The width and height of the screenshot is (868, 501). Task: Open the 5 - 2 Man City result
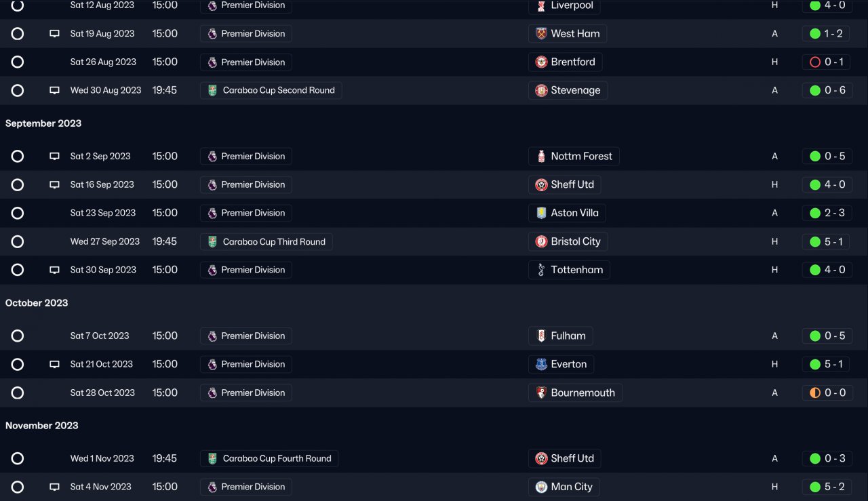pyautogui.click(x=828, y=487)
